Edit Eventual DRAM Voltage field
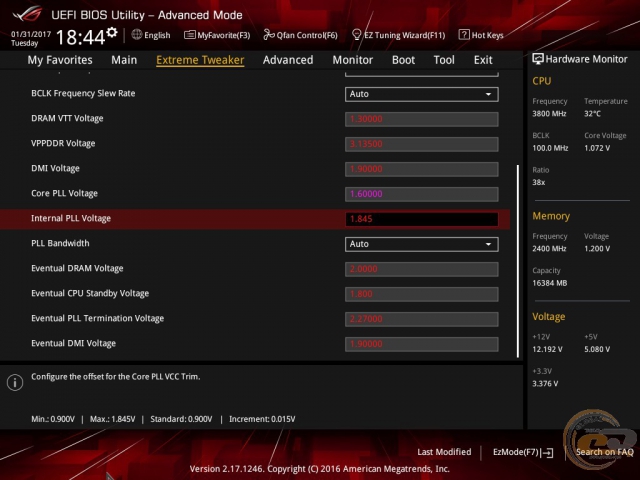 point(422,269)
